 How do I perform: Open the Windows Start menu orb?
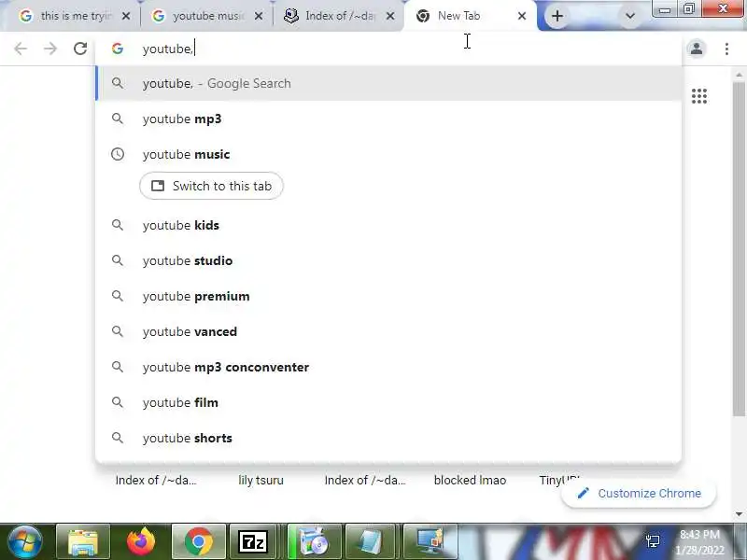(25, 542)
